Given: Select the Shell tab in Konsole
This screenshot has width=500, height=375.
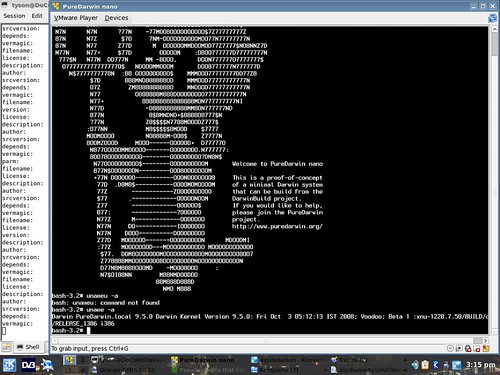Looking at the screenshot, I should 29,347.
